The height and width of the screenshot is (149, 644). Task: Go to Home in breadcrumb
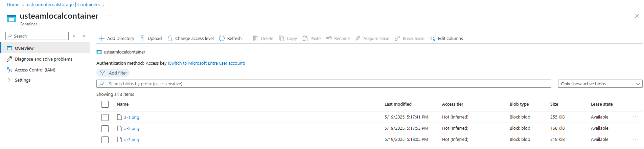[13, 4]
